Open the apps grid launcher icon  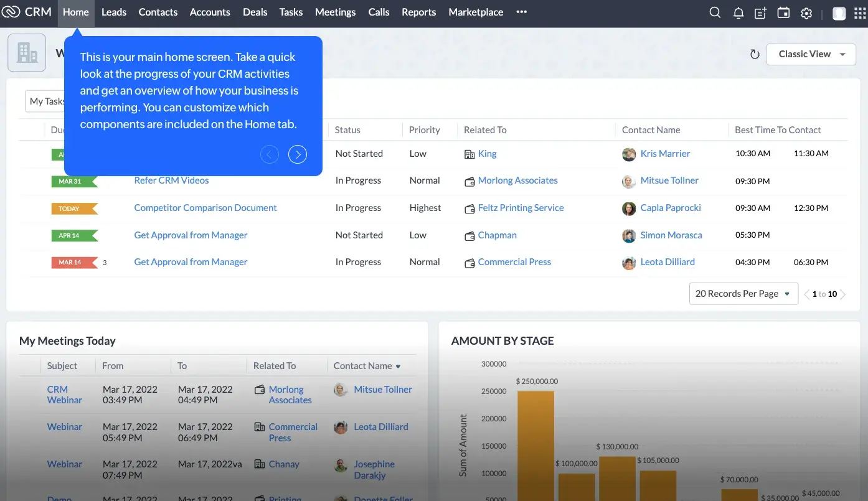859,13
